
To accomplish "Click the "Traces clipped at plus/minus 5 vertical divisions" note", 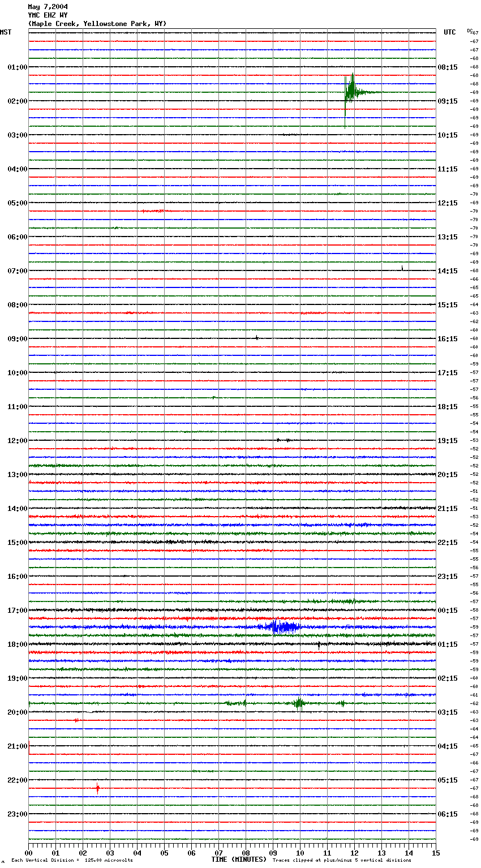I will point(342,861).
